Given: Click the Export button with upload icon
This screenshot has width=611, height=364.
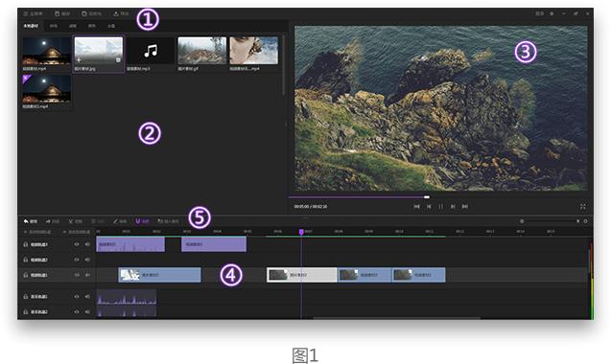Looking at the screenshot, I should pyautogui.click(x=121, y=13).
